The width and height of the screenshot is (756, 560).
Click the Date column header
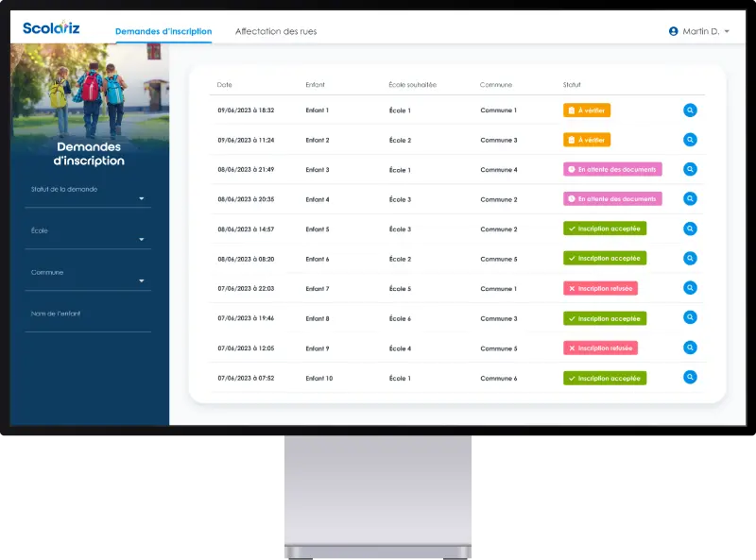(225, 85)
